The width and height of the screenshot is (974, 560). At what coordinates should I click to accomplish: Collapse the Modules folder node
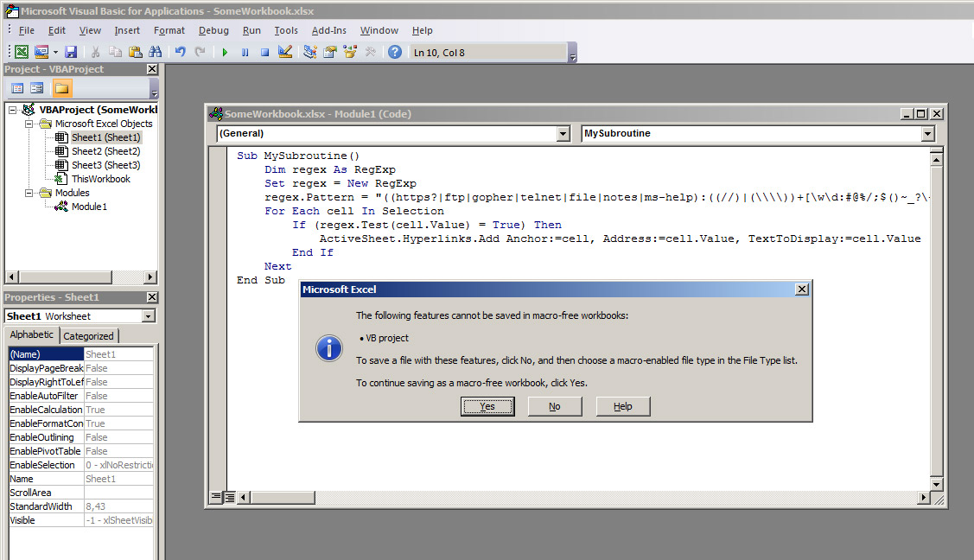29,193
